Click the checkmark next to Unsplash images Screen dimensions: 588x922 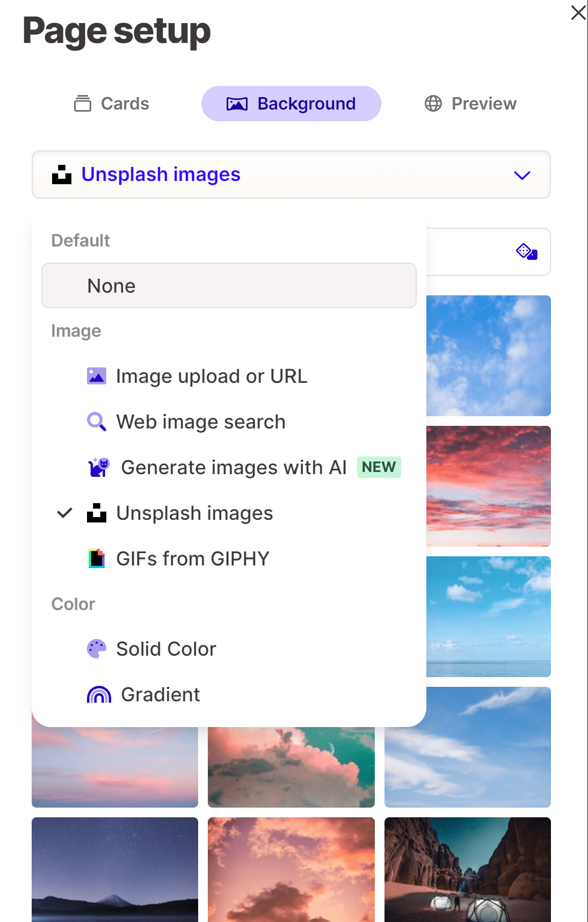click(x=64, y=513)
